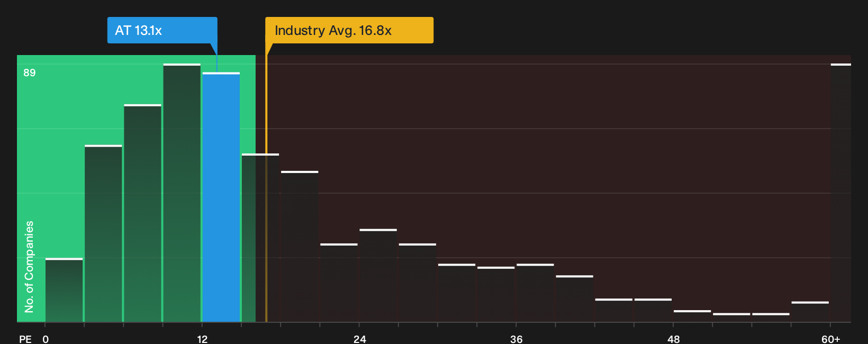868x344 pixels.
Task: Select the bar starting at PE 36
Action: click(535, 293)
